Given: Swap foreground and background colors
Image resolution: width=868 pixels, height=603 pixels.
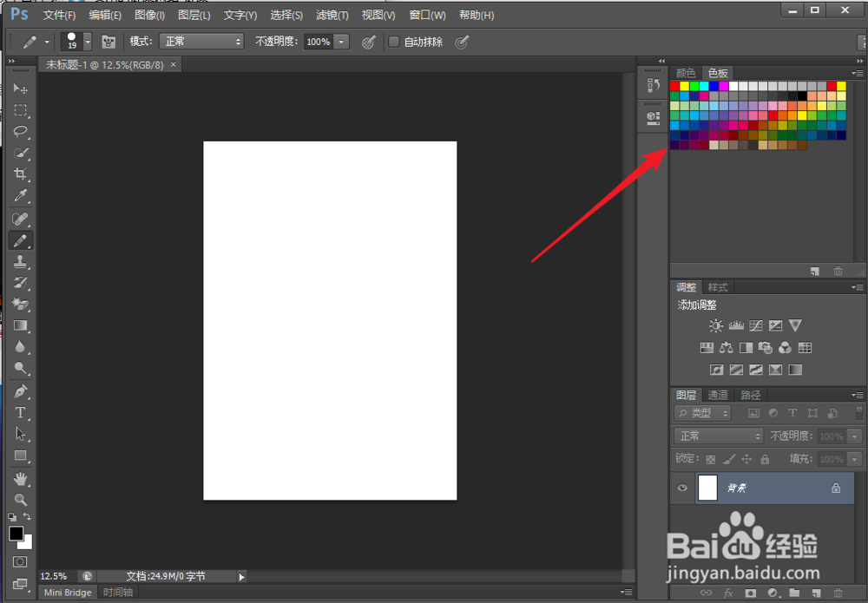Looking at the screenshot, I should (27, 516).
